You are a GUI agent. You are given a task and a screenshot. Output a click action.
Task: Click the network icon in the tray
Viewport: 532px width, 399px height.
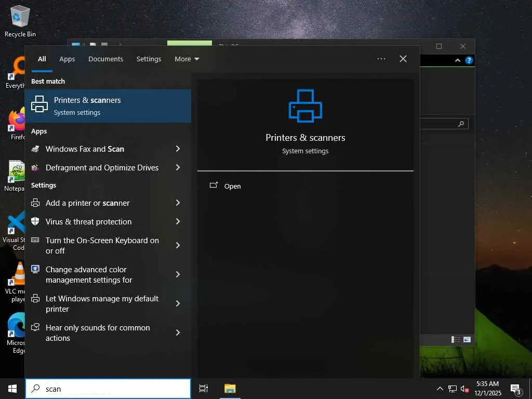453,389
